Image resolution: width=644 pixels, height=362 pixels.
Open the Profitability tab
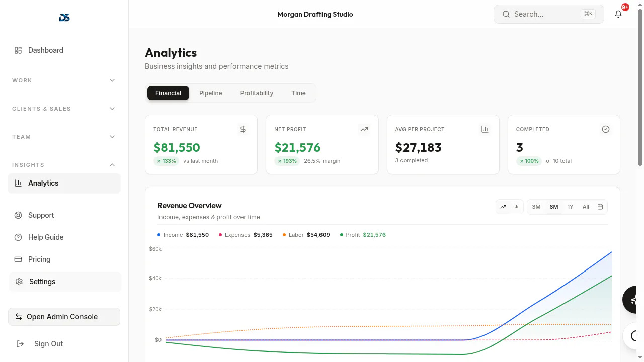coord(257,93)
